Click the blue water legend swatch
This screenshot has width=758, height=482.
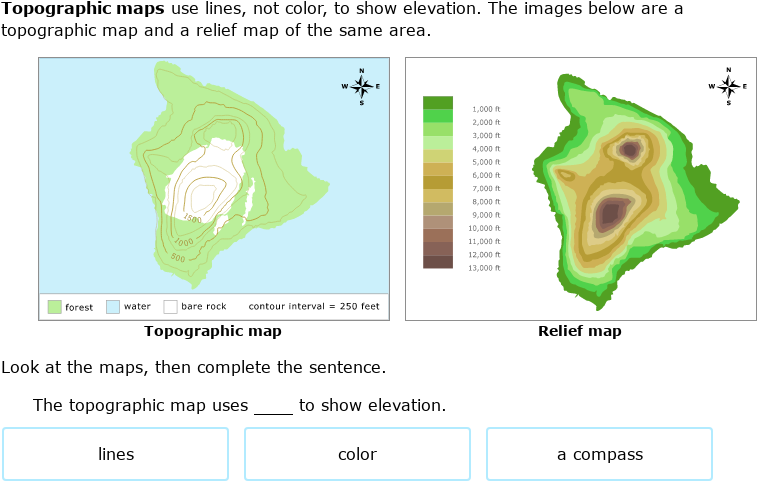[x=112, y=307]
